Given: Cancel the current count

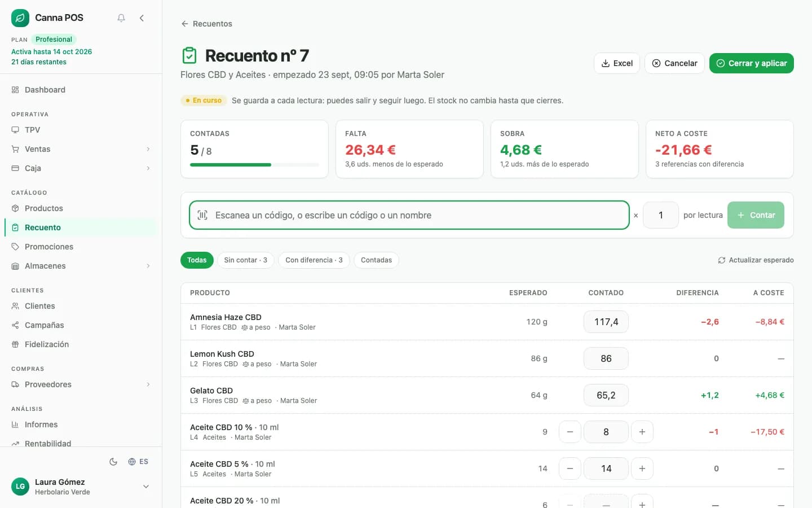Looking at the screenshot, I should (x=674, y=63).
